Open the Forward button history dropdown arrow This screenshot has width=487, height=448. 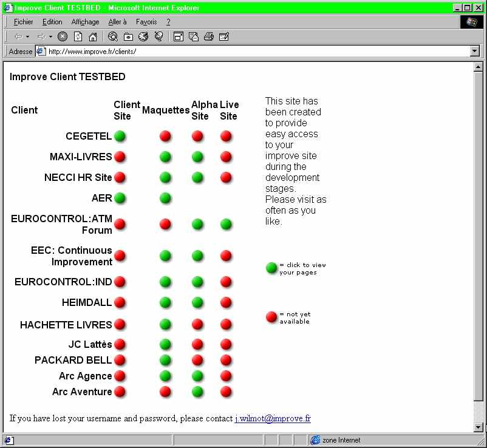50,36
